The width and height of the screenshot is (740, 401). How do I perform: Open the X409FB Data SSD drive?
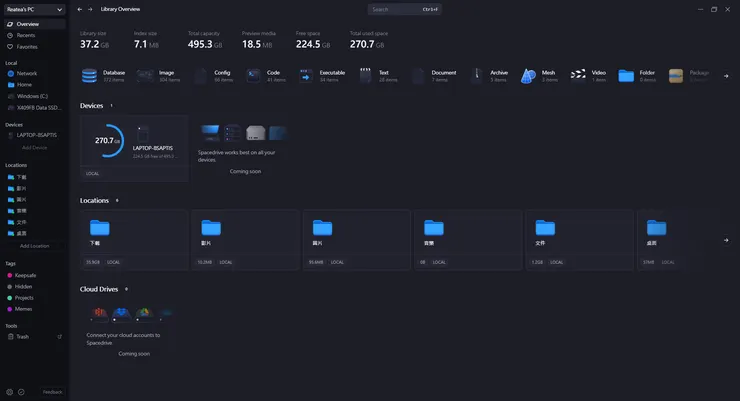[34, 108]
